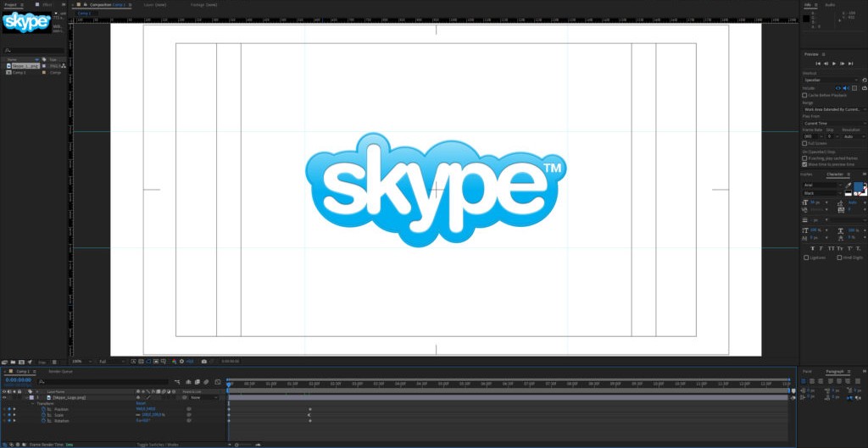Toggle Position stopwatch for keyframing
This screenshot has height=448, width=868.
coord(44,409)
